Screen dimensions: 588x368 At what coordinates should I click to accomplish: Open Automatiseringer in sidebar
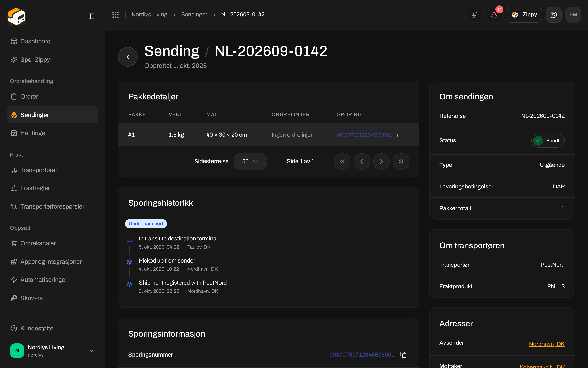pyautogui.click(x=52, y=280)
